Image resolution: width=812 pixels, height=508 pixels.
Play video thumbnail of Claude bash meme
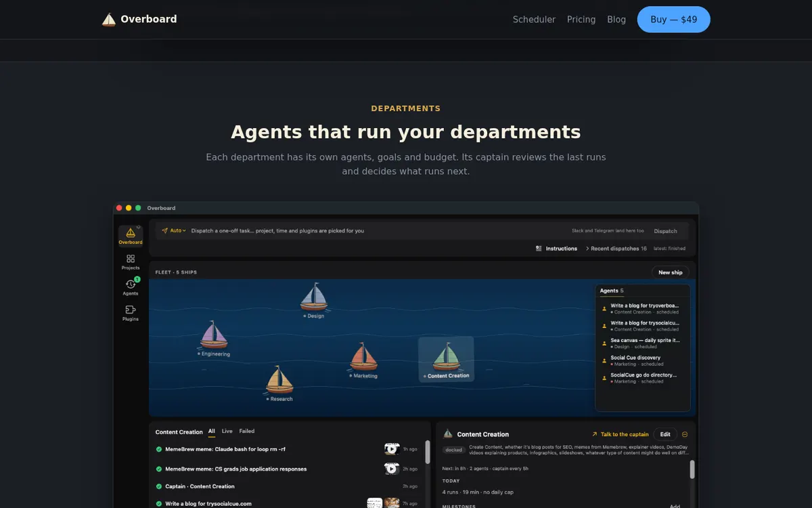(392, 449)
